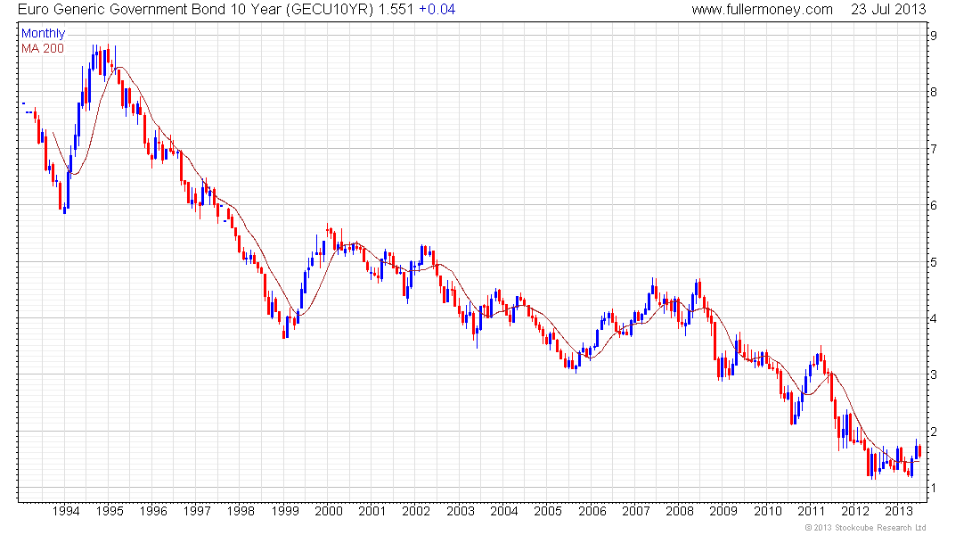Screen dimensions: 980x535
Task: Click the y-axis label '9'
Action: [933, 36]
